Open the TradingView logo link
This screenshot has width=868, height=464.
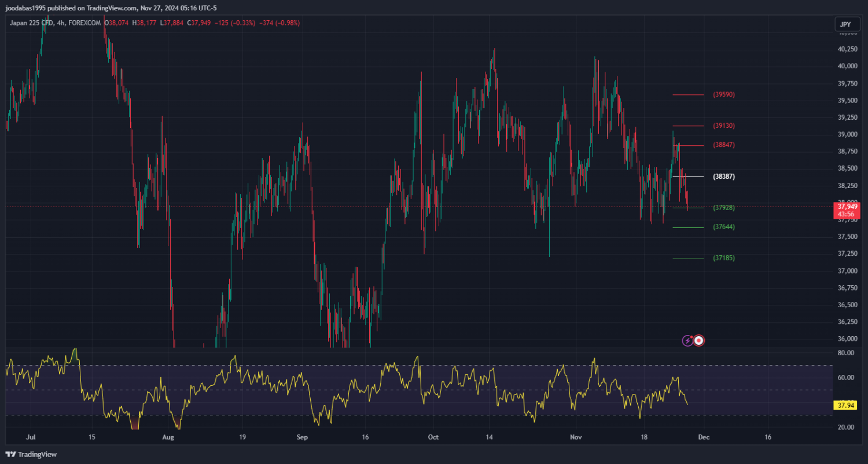(31, 455)
